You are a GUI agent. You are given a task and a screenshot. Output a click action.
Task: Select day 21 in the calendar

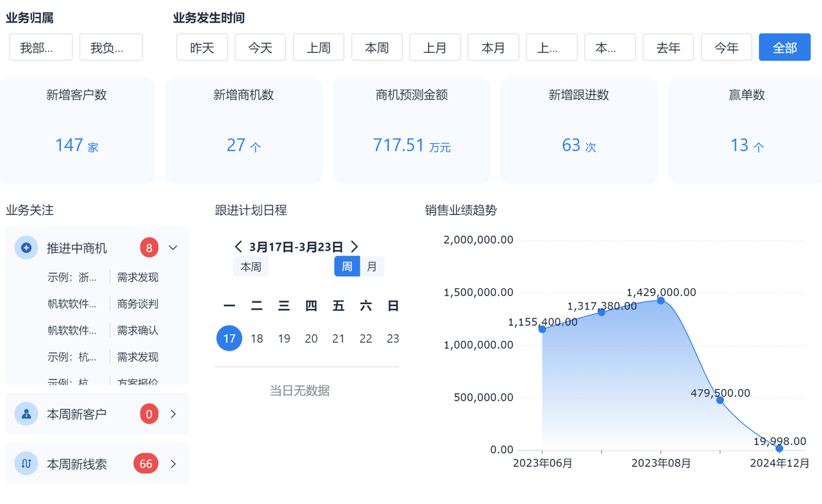point(338,338)
